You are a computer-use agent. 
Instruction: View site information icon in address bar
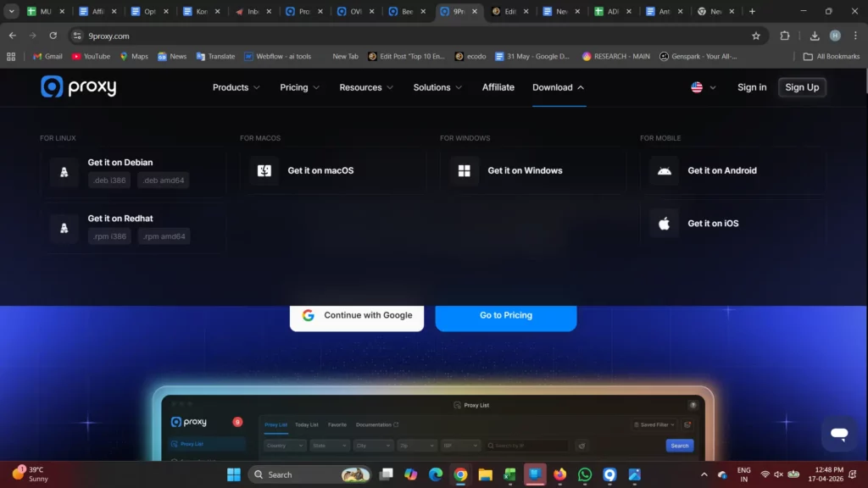click(77, 36)
